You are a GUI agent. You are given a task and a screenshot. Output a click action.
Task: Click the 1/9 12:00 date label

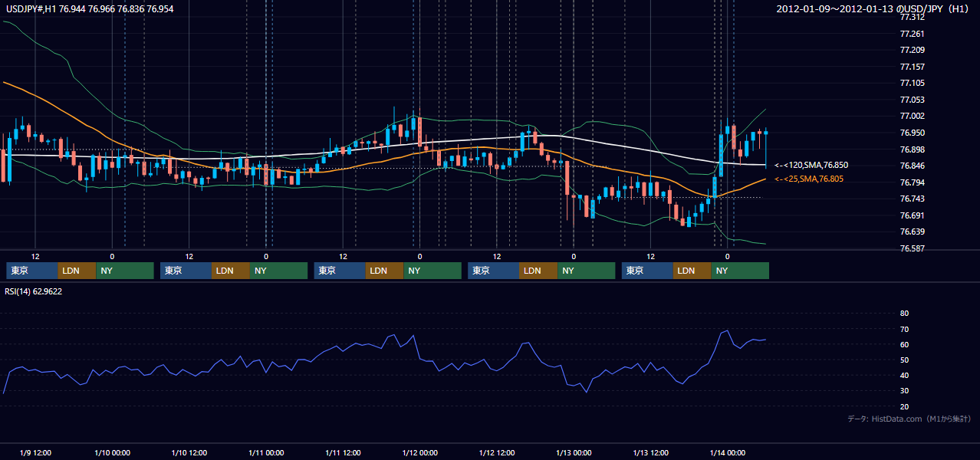point(35,452)
